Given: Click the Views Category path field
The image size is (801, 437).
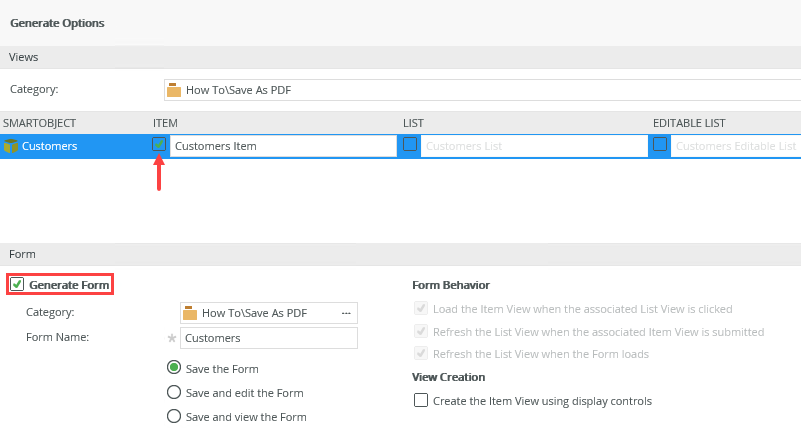Looking at the screenshot, I should point(490,90).
